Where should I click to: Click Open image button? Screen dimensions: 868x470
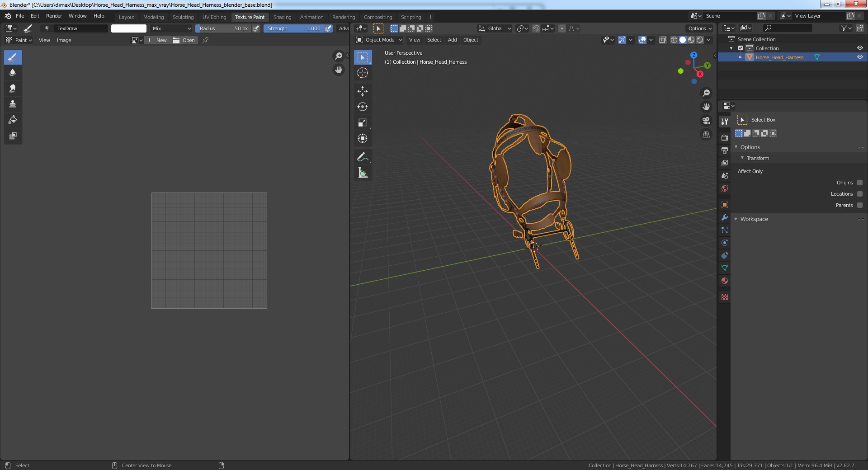(x=184, y=40)
